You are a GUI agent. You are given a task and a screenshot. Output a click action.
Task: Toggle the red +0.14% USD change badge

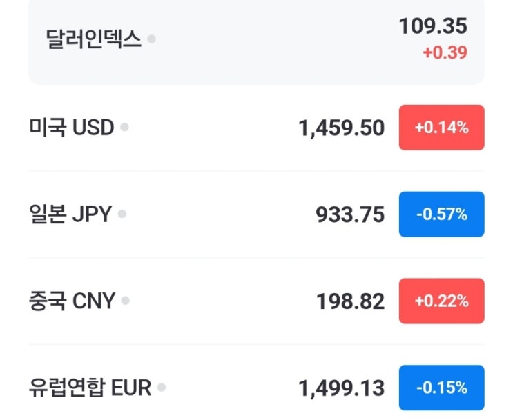pos(441,128)
